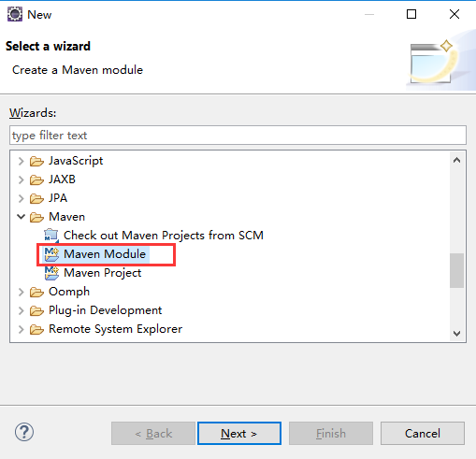Click the disabled Back button
This screenshot has height=459, width=476.
[153, 434]
